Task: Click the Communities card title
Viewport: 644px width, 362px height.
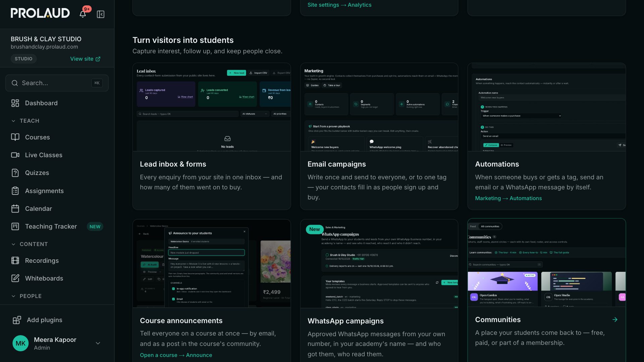Action: pos(498,319)
